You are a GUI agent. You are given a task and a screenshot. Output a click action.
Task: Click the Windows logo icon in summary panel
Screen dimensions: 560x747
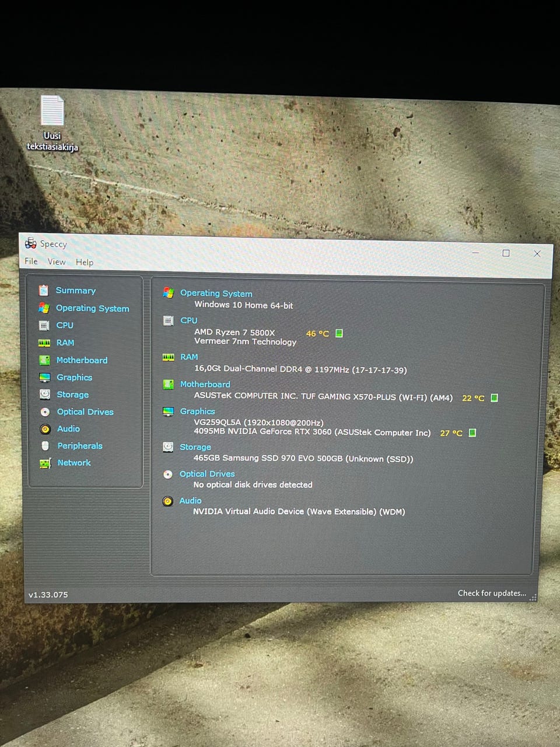click(168, 292)
